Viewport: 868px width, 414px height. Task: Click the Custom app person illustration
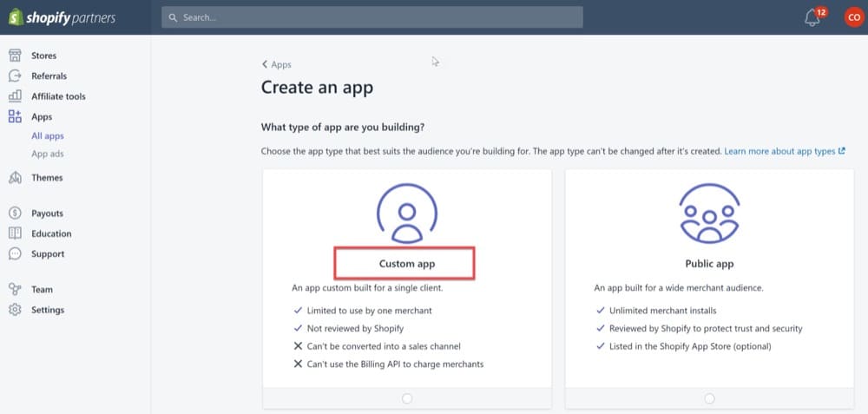(x=406, y=213)
